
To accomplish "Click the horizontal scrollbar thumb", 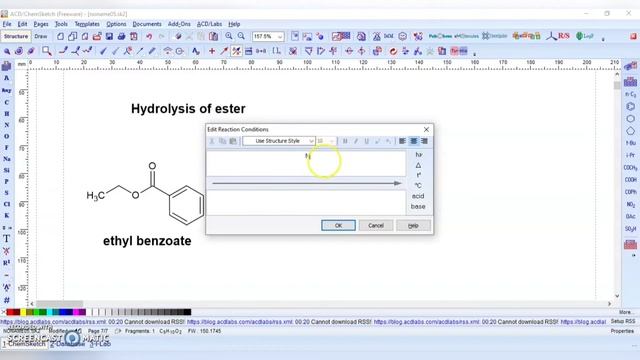I will click(x=60, y=304).
